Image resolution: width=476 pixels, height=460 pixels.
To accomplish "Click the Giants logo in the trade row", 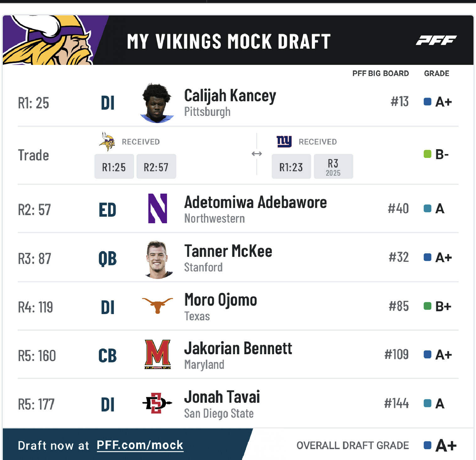I will 284,141.
